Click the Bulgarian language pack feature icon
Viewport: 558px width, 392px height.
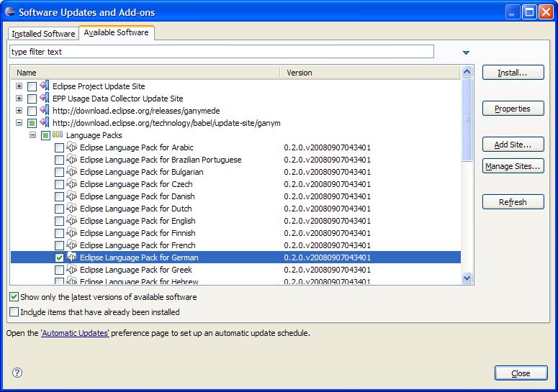pos(72,171)
